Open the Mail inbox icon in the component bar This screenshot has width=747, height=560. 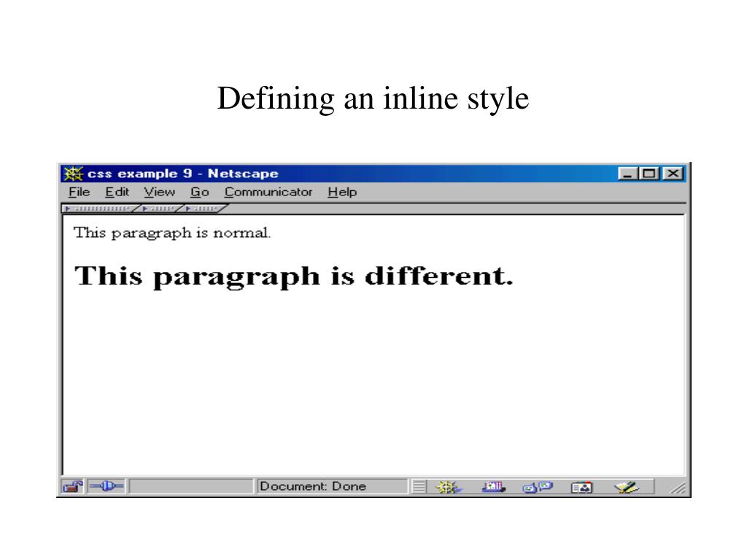point(494,487)
